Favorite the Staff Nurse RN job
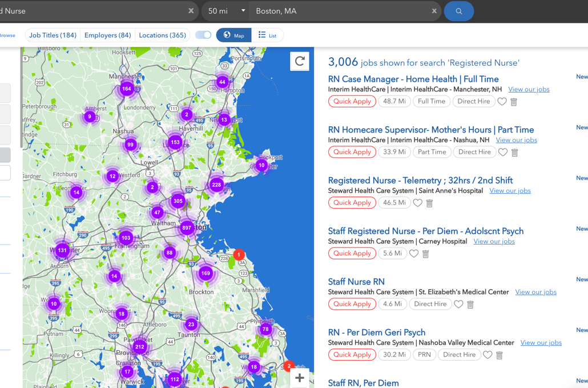Screen dimensions: 588x388 (x=458, y=305)
